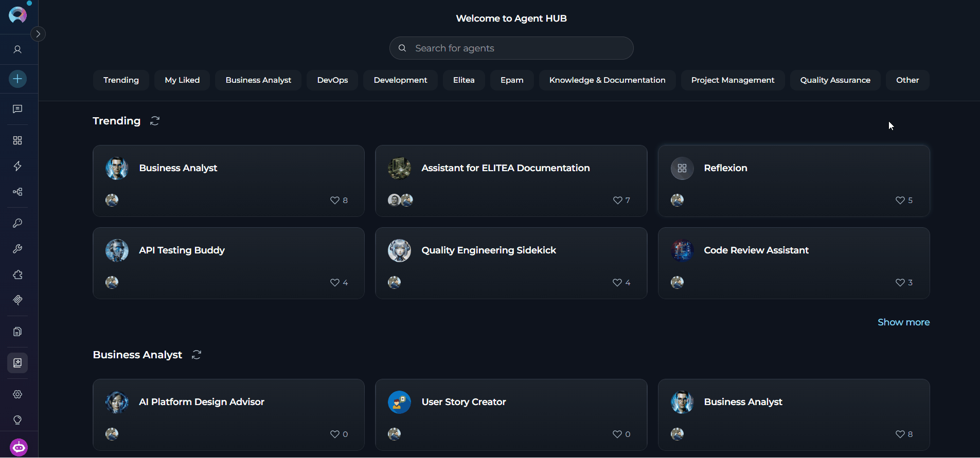Click the ELITEA logo icon

pyautogui.click(x=17, y=15)
